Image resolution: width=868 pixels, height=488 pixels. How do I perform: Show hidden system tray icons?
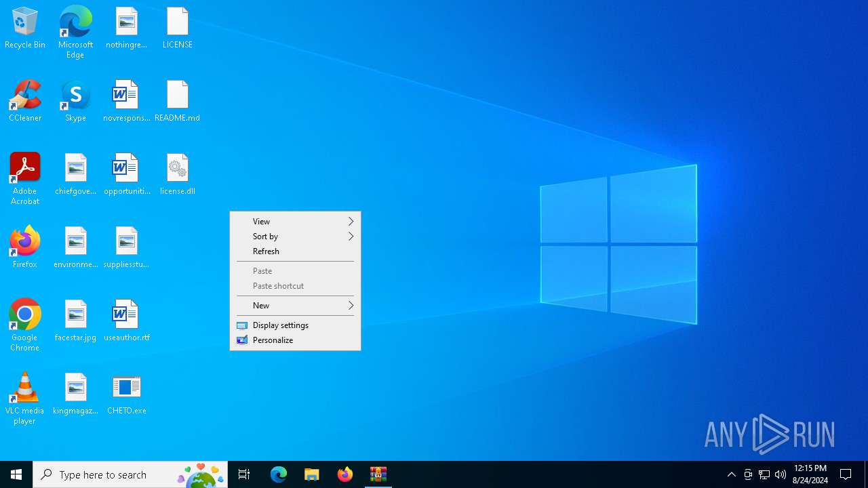[x=732, y=474]
